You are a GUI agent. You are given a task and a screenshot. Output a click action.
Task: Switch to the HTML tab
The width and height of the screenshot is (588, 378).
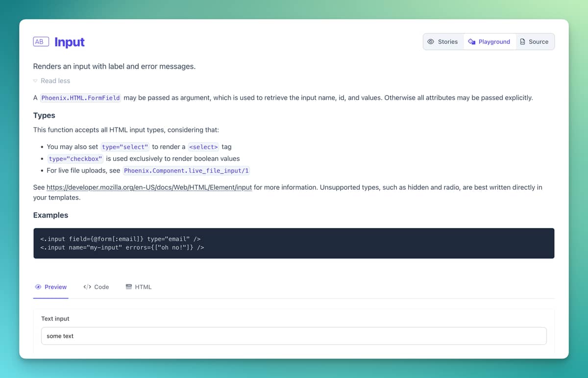coord(144,287)
